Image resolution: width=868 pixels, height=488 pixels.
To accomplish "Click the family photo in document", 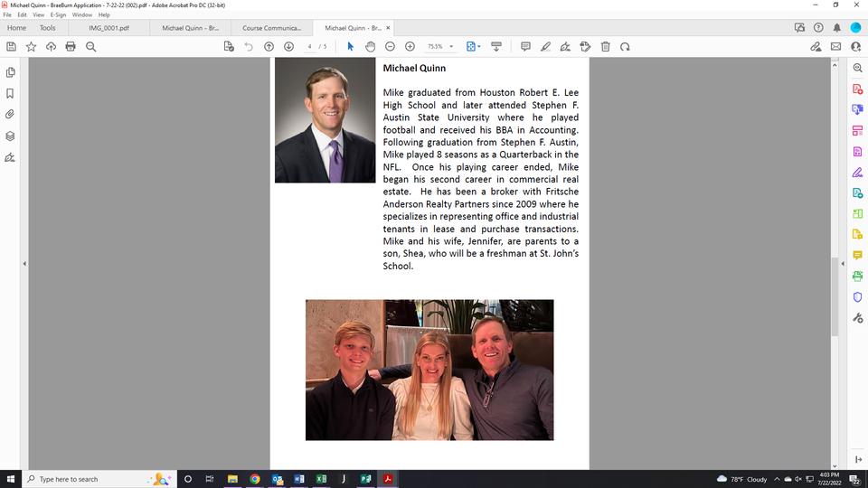I will 429,370.
